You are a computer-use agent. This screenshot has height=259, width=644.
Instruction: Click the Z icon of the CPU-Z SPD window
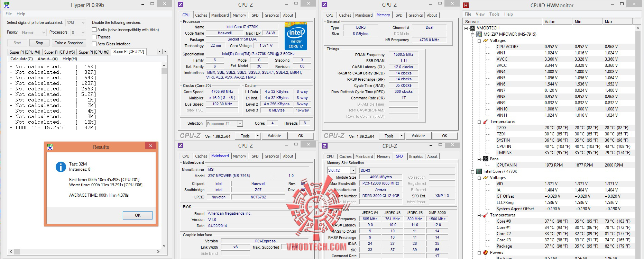(x=324, y=146)
